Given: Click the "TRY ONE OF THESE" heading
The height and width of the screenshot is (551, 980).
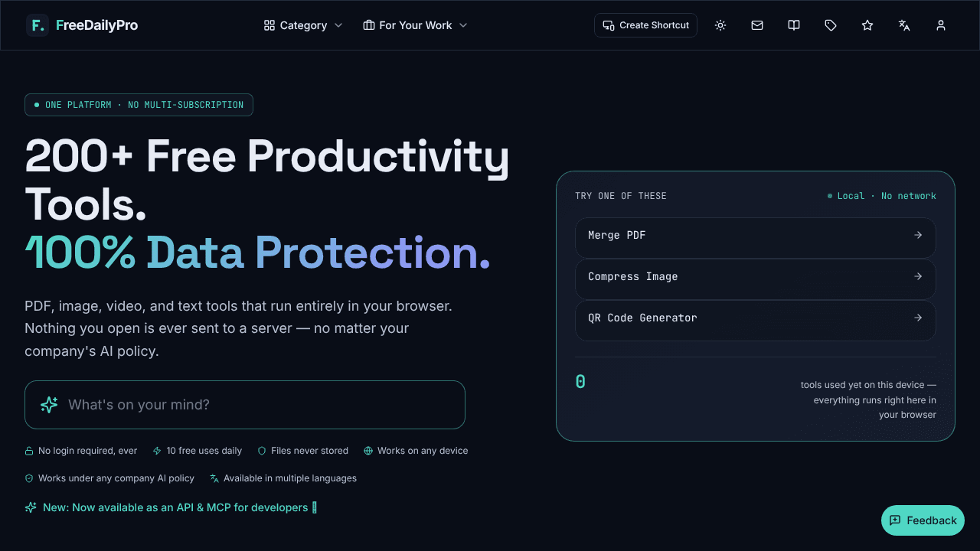Looking at the screenshot, I should [621, 196].
